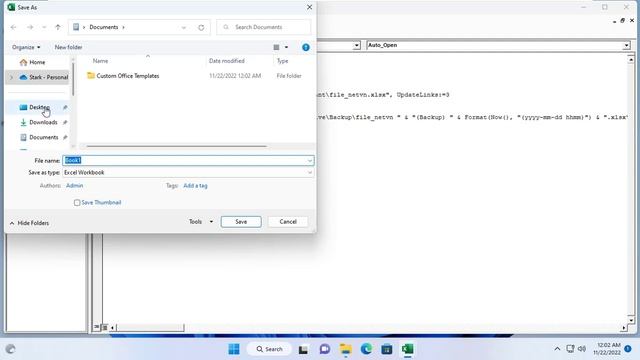Refresh the Documents folder view
The height and width of the screenshot is (360, 640).
[x=201, y=27]
